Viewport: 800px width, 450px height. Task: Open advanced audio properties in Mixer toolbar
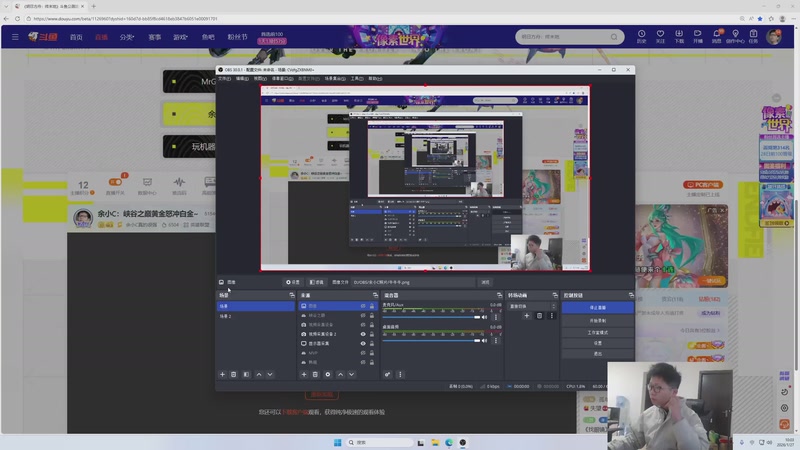click(x=388, y=374)
